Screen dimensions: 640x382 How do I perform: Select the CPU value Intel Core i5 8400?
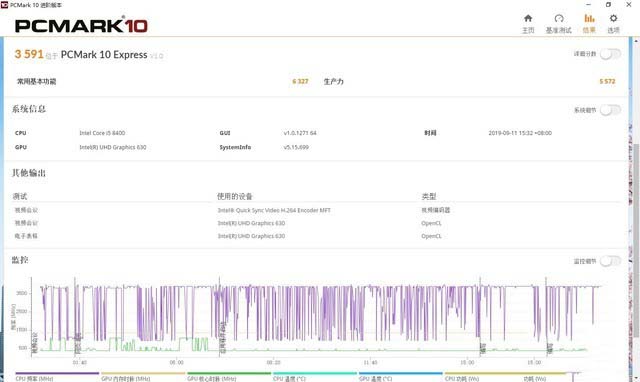pyautogui.click(x=102, y=133)
